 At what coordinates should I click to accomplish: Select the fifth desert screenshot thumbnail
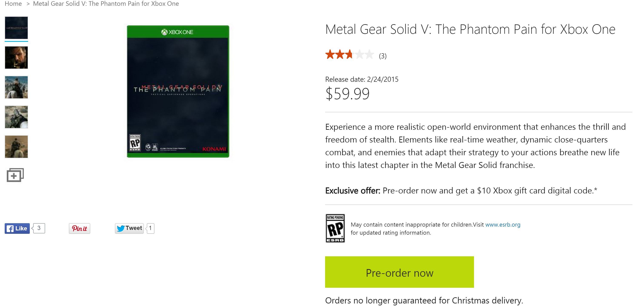(x=16, y=147)
